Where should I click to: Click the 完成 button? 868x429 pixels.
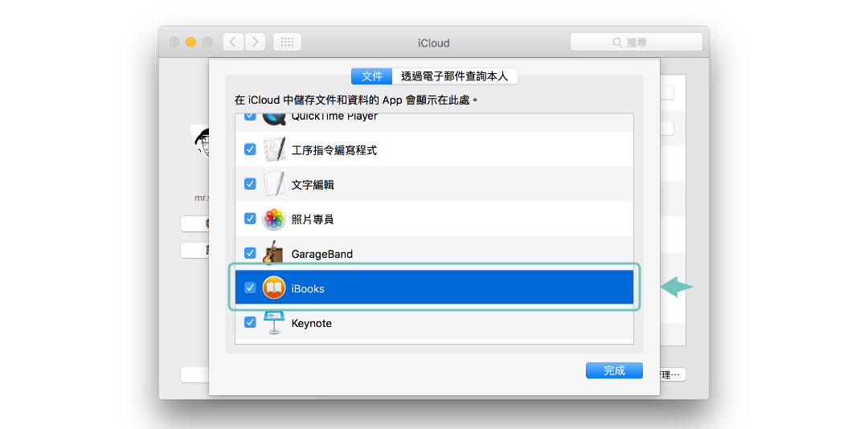point(615,371)
